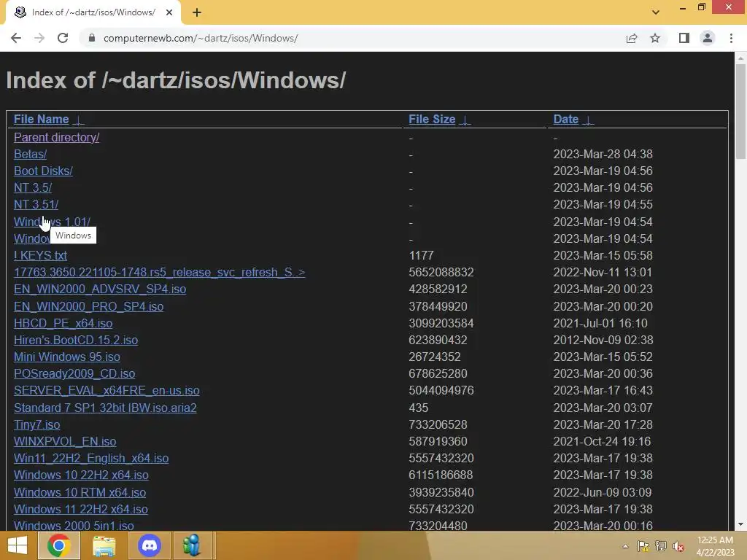Download POSready2009_CD.iso
The image size is (747, 560).
point(75,374)
